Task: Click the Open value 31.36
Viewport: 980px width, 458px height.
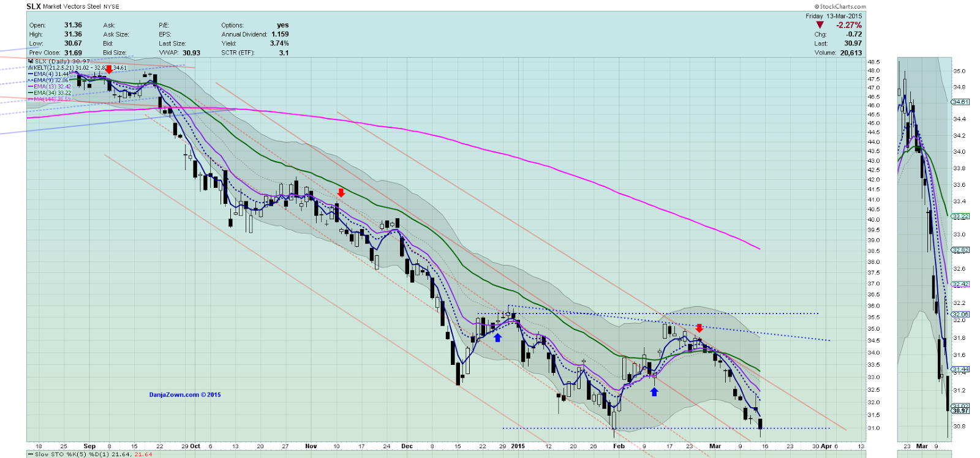Action: [x=73, y=25]
